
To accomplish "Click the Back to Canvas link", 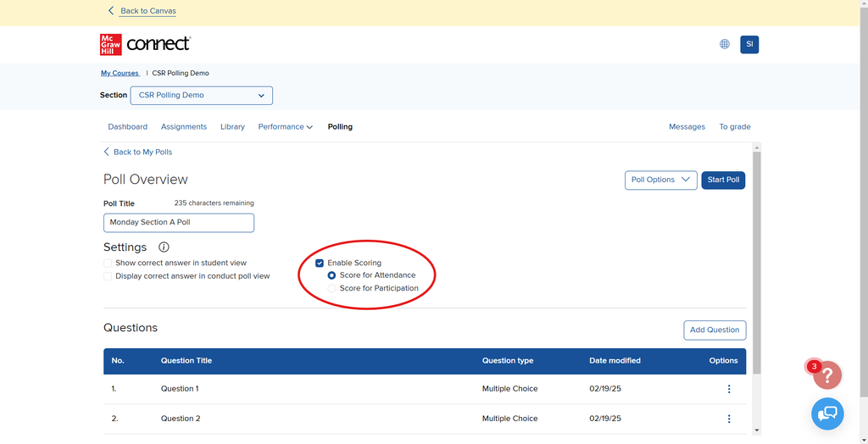I will pyautogui.click(x=147, y=11).
